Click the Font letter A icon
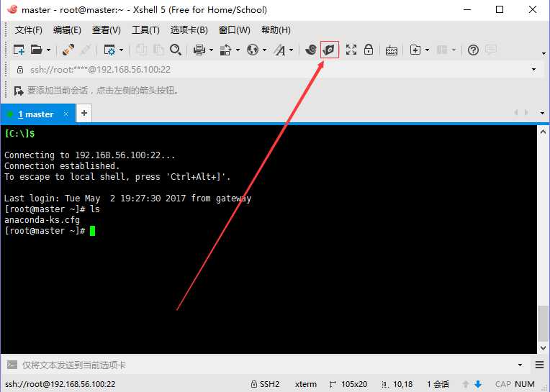The image size is (550, 392). (280, 50)
